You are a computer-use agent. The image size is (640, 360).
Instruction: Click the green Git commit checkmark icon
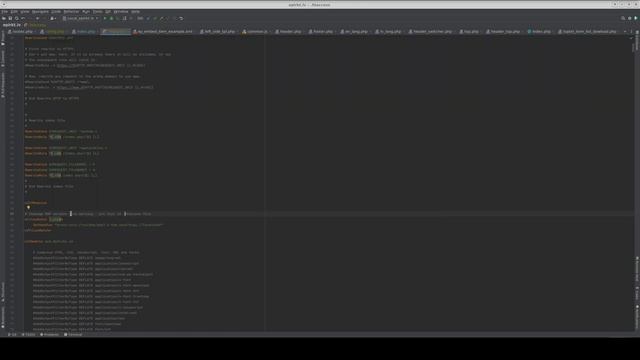point(155,18)
